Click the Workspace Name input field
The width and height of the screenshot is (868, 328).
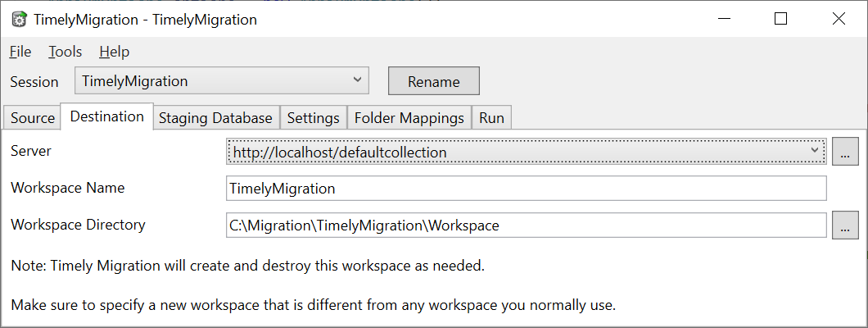click(x=527, y=189)
